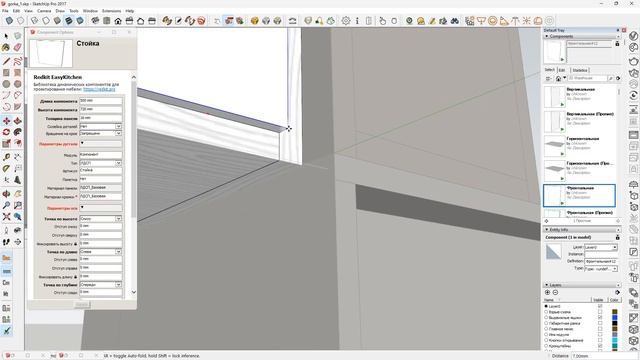This screenshot has width=640, height=360.
Task: Switch to Iso view icon in top toolbar
Action: point(95,20)
